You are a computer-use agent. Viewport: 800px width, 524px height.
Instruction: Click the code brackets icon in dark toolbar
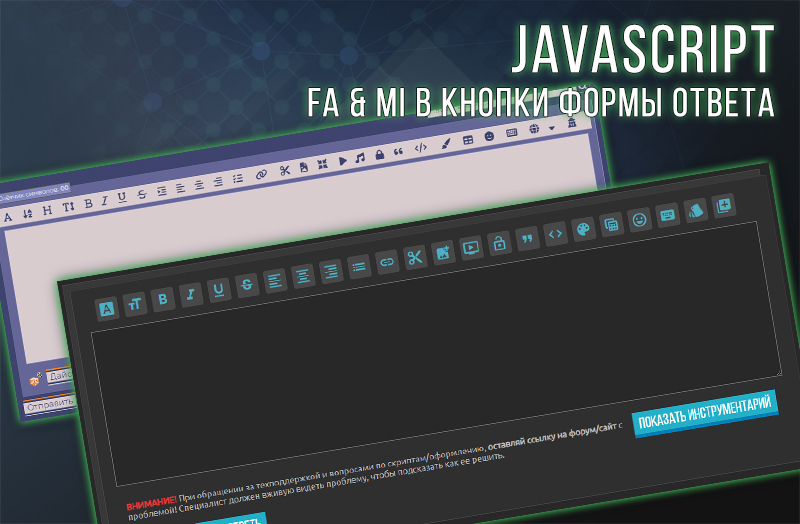click(x=556, y=234)
